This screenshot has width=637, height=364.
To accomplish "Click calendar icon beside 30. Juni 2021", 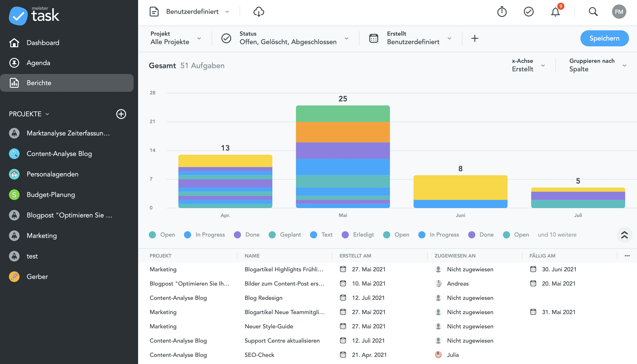I will [x=533, y=269].
